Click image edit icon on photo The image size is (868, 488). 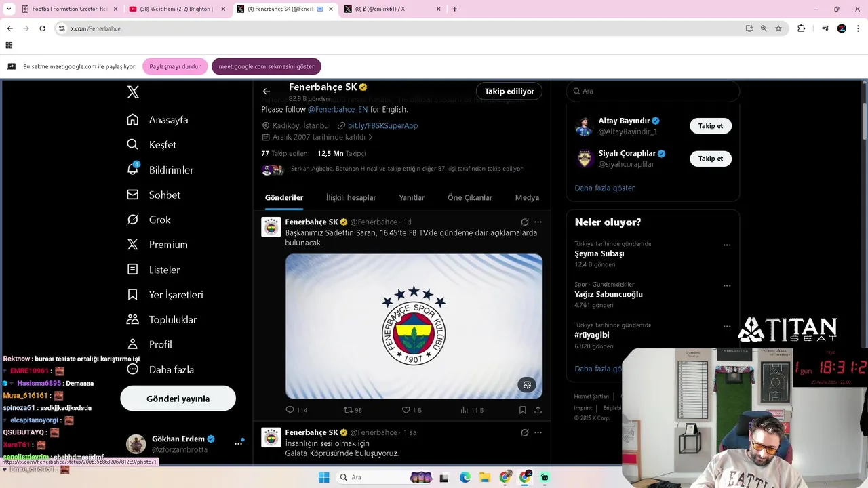(x=527, y=385)
